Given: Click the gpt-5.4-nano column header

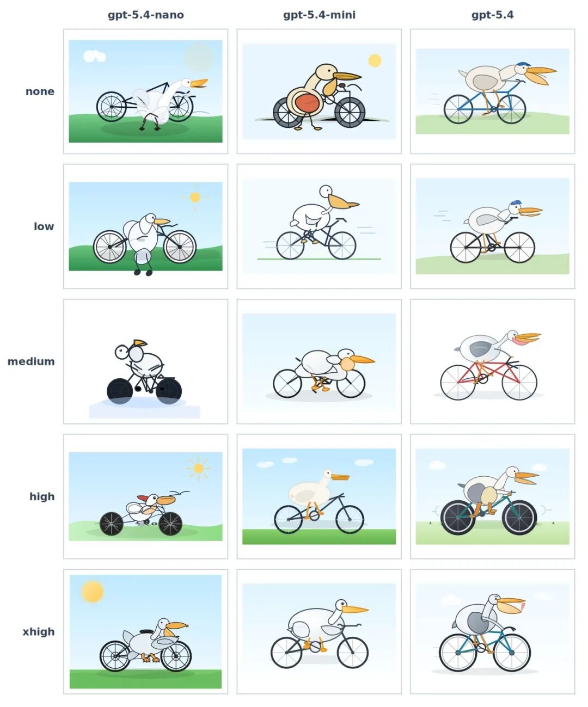Looking at the screenshot, I should point(146,15).
